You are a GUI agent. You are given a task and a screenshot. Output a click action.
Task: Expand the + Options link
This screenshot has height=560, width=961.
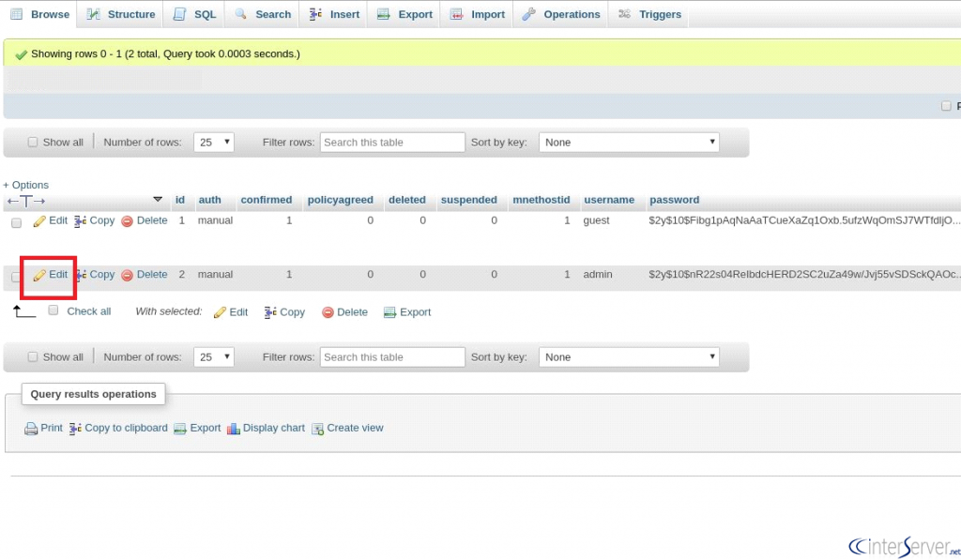pos(25,185)
